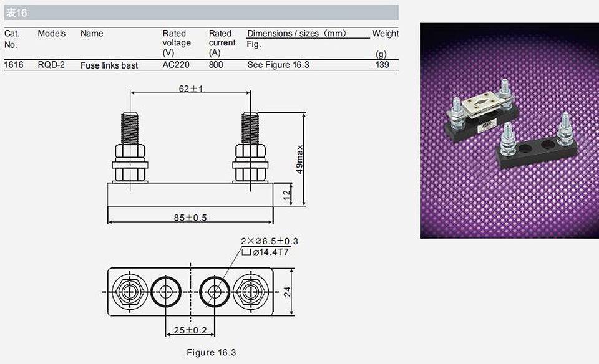Click the right hex nut in top view
The height and width of the screenshot is (364, 599).
pos(250,292)
